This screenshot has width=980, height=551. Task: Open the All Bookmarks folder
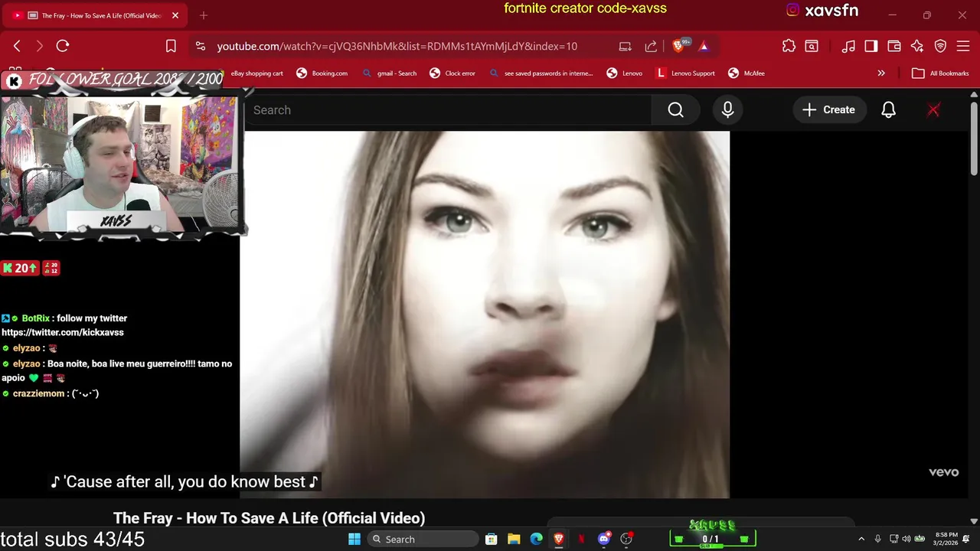coord(941,73)
